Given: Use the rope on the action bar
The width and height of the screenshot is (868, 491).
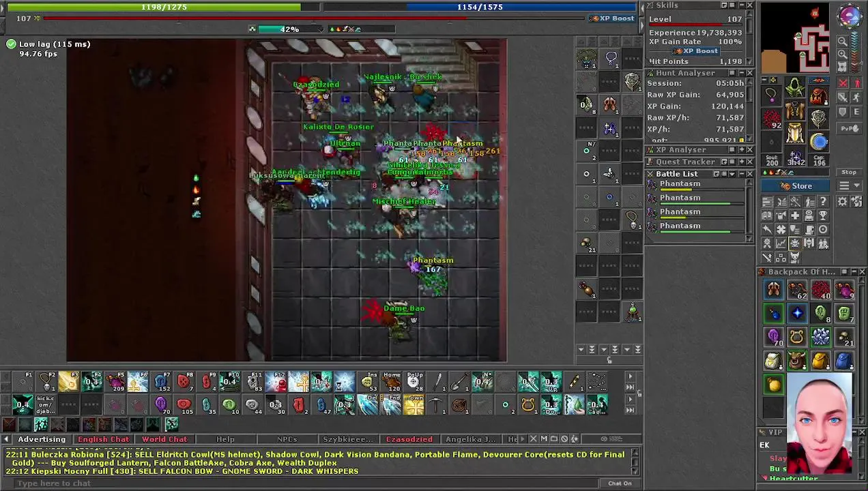Looking at the screenshot, I should coord(459,404).
